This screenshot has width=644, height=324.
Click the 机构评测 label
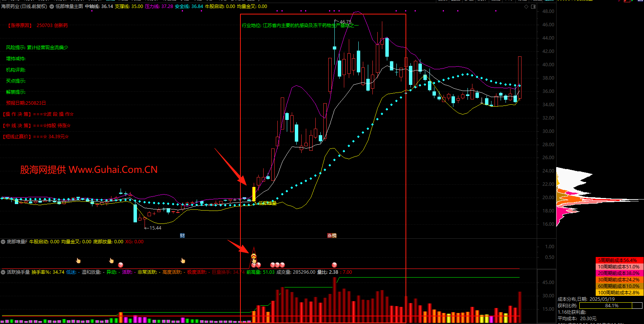click(16, 70)
